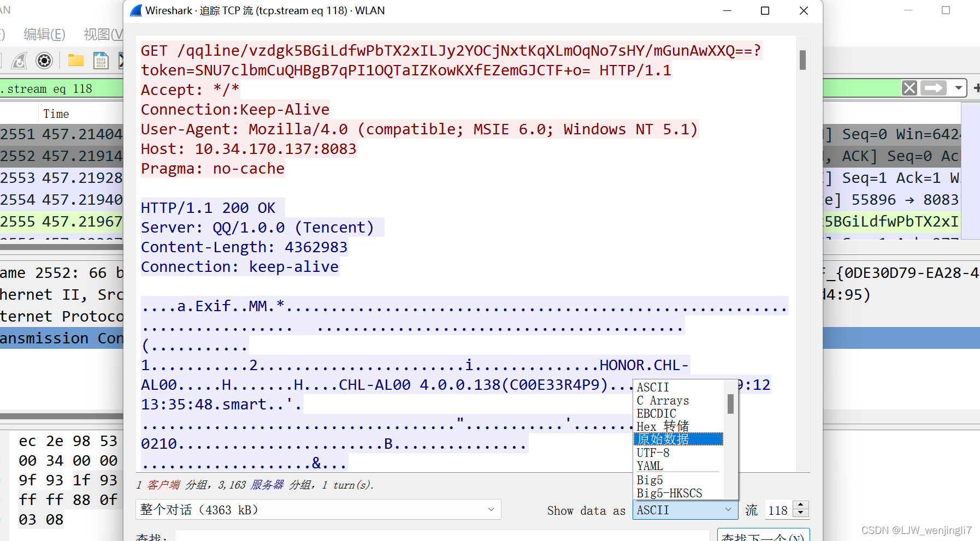Click the Content-Length: 4362983 line
The width and height of the screenshot is (980, 541).
click(x=244, y=247)
